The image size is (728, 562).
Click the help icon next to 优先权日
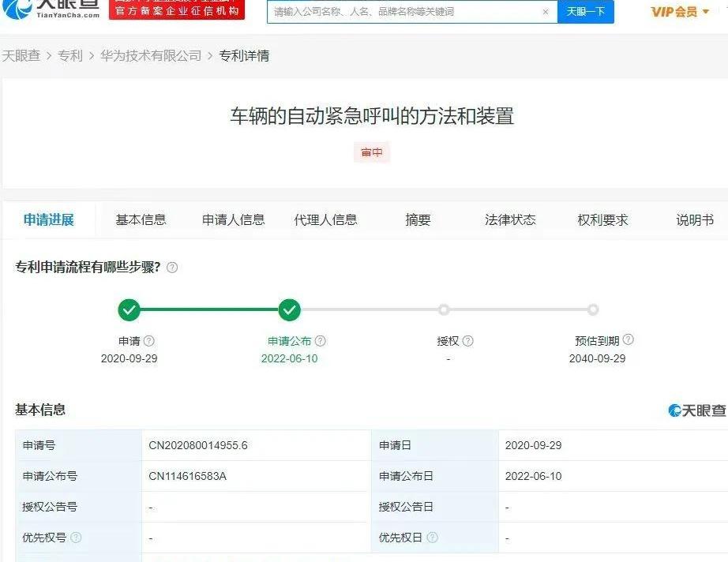432,538
